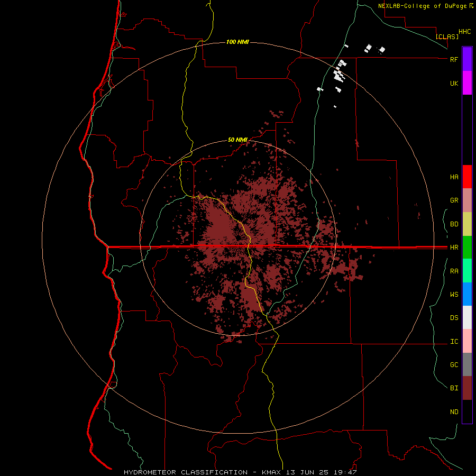Click the GR pink-brown legend swatch
This screenshot has height=476, width=476.
point(467,200)
